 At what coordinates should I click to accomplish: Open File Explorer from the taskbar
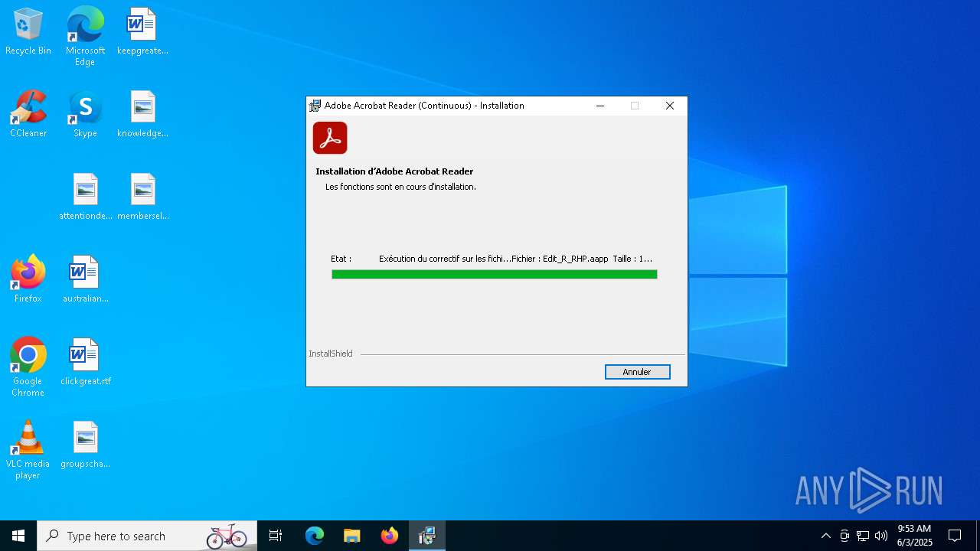[x=352, y=536]
